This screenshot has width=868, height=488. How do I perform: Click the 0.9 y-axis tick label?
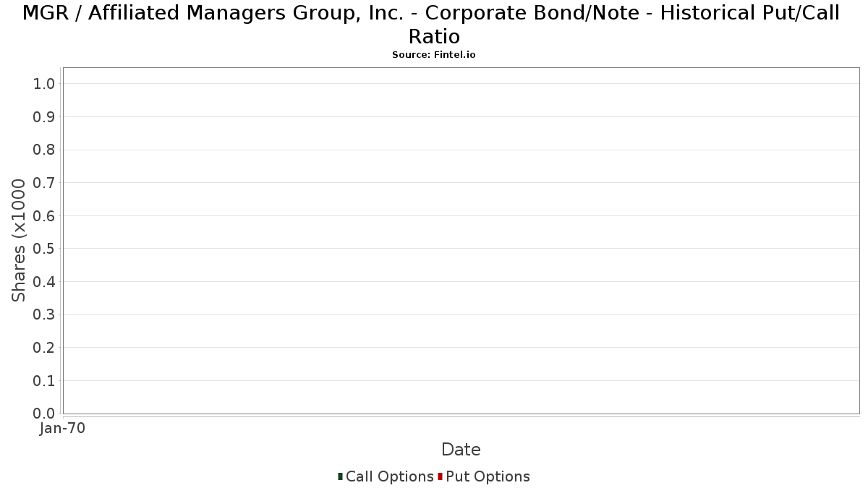click(44, 117)
